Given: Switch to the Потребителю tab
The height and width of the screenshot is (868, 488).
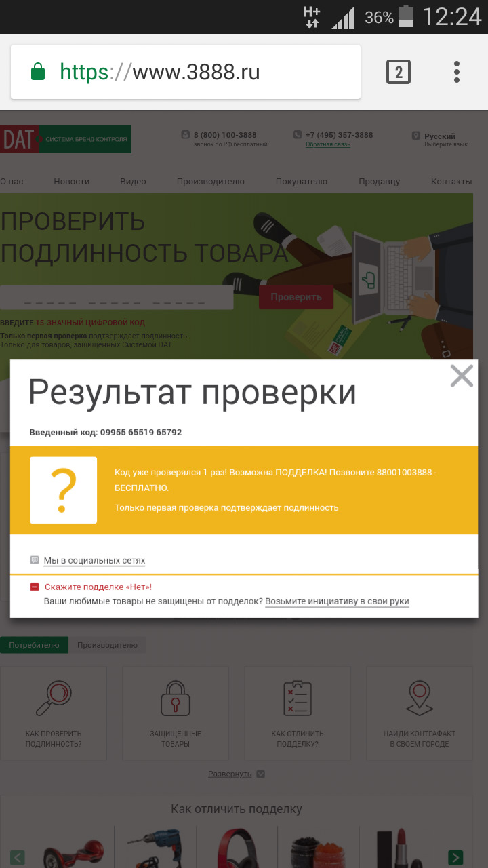Looking at the screenshot, I should [x=34, y=645].
